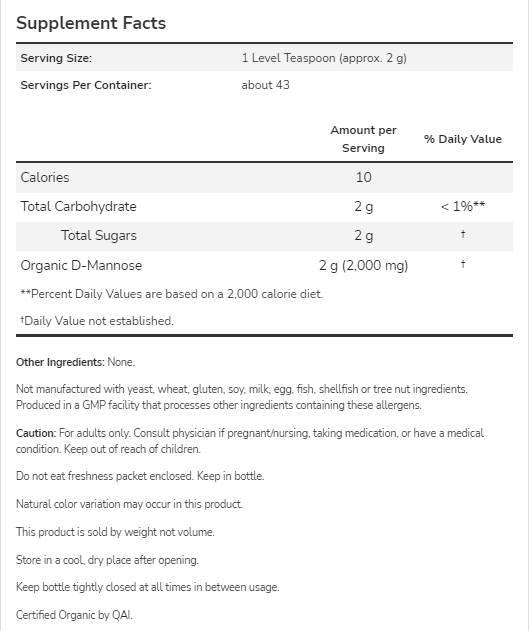Click the '2 g (2,000 mg)' amount
Screen dimensions: 529x631
coord(363,266)
